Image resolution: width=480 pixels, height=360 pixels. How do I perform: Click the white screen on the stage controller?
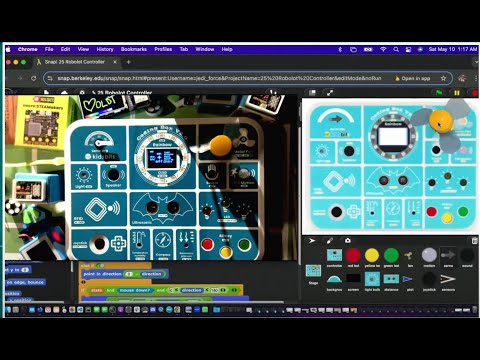tap(394, 136)
